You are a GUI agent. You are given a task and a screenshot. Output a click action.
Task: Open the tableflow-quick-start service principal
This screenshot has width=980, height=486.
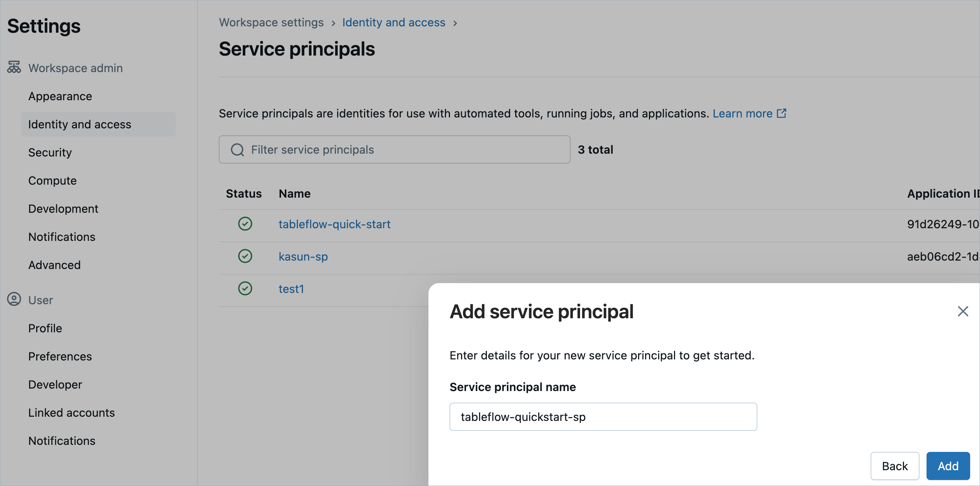coord(335,224)
